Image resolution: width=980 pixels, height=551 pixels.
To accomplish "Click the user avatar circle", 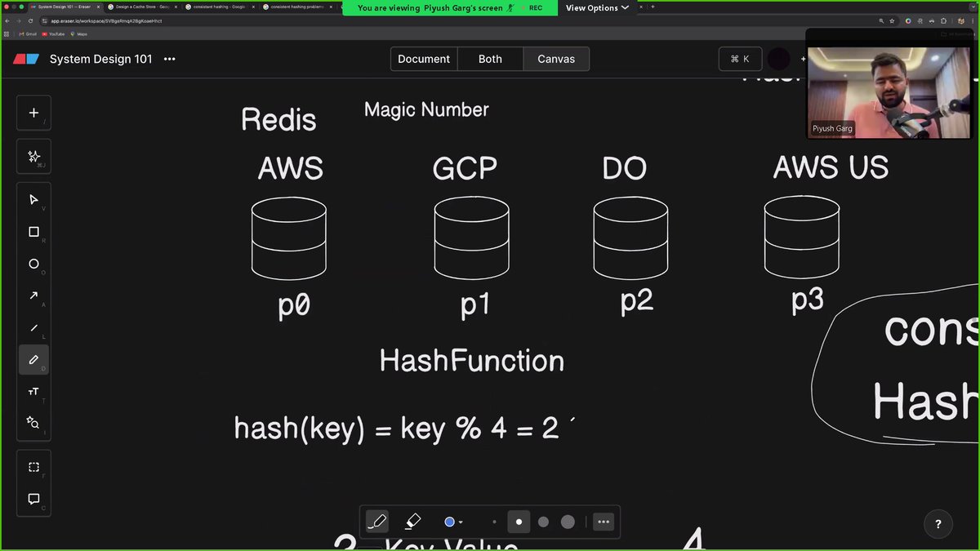I will pyautogui.click(x=779, y=59).
